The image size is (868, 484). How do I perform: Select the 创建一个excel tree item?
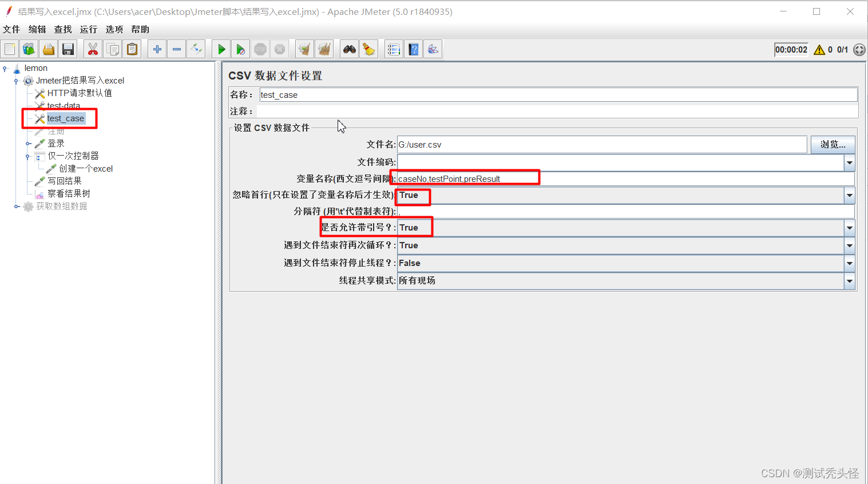[x=86, y=169]
